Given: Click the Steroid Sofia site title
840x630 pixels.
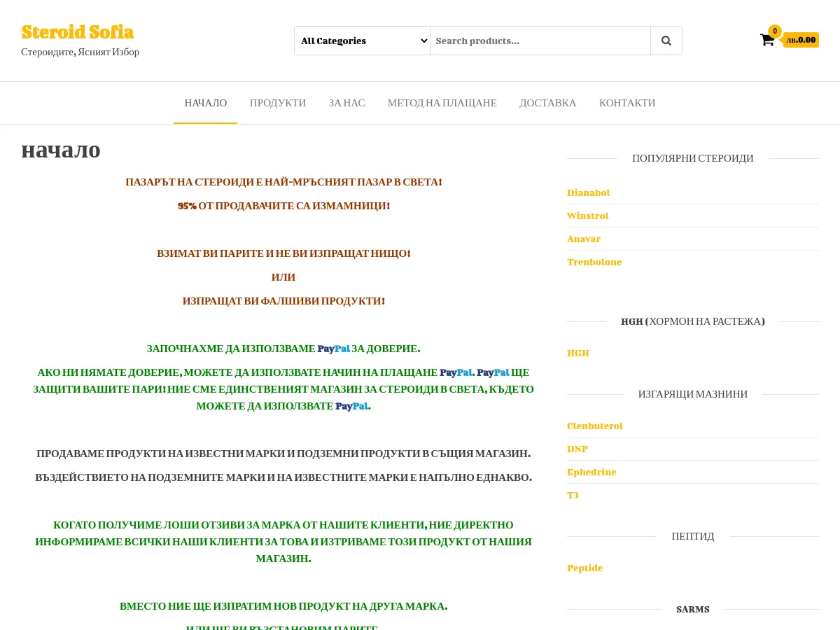Looking at the screenshot, I should pos(77,32).
